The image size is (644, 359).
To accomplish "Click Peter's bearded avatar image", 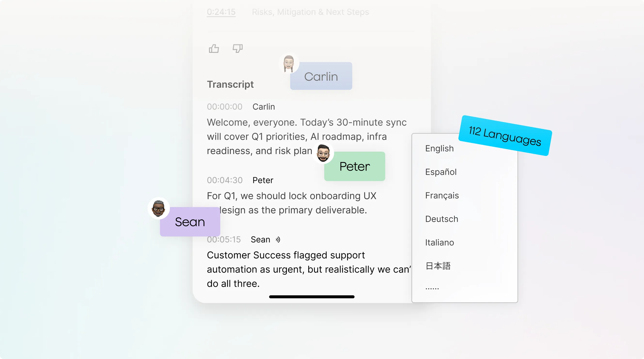I will tap(323, 153).
